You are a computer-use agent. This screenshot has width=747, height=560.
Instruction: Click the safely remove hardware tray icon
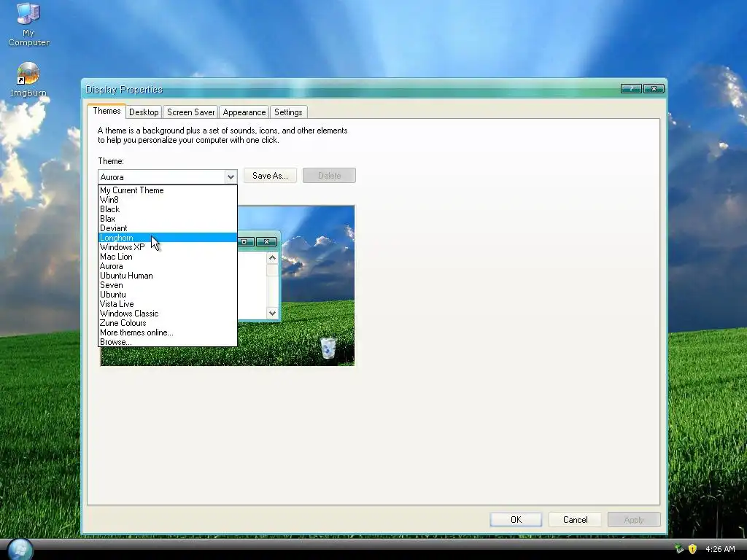tap(679, 549)
